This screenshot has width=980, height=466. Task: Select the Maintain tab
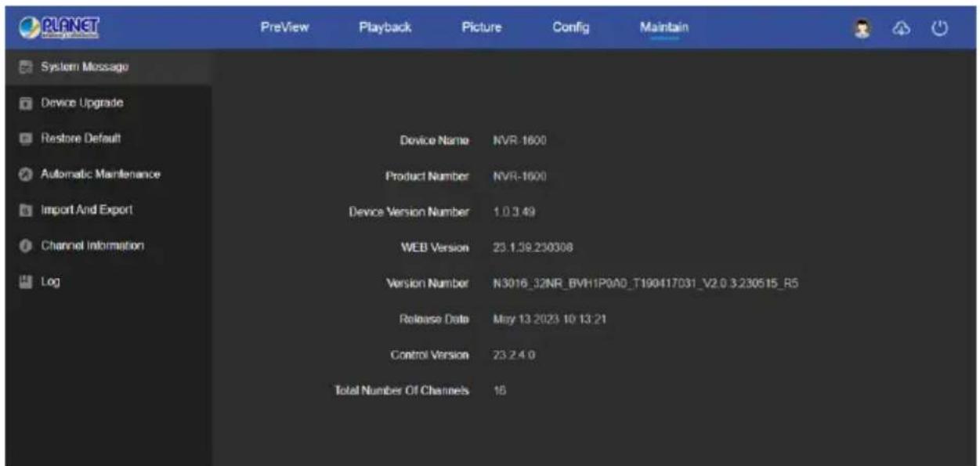coord(664,27)
